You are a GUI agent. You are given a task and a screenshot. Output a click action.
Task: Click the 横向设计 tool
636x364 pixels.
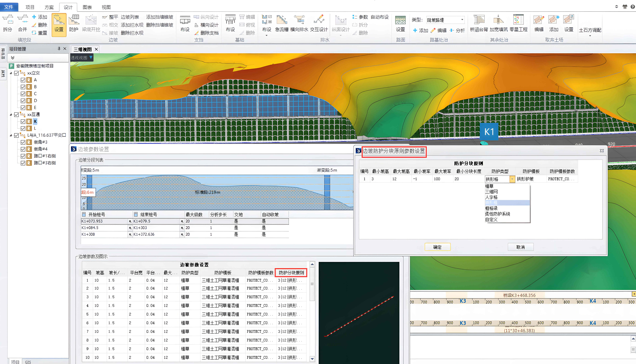pos(206,25)
